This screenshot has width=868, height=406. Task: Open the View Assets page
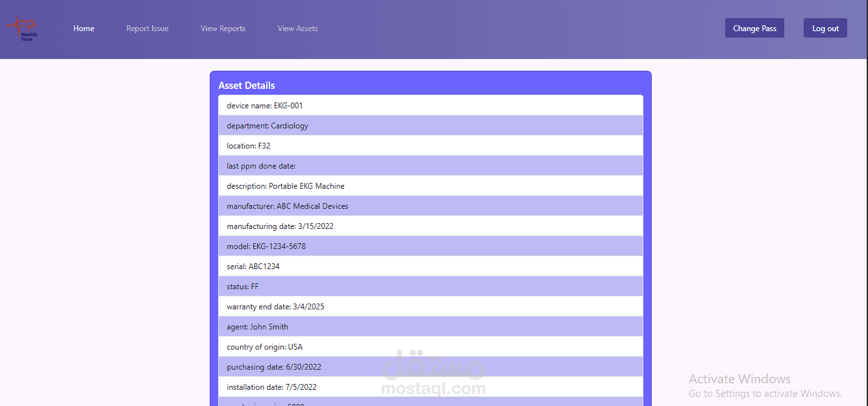pyautogui.click(x=297, y=29)
